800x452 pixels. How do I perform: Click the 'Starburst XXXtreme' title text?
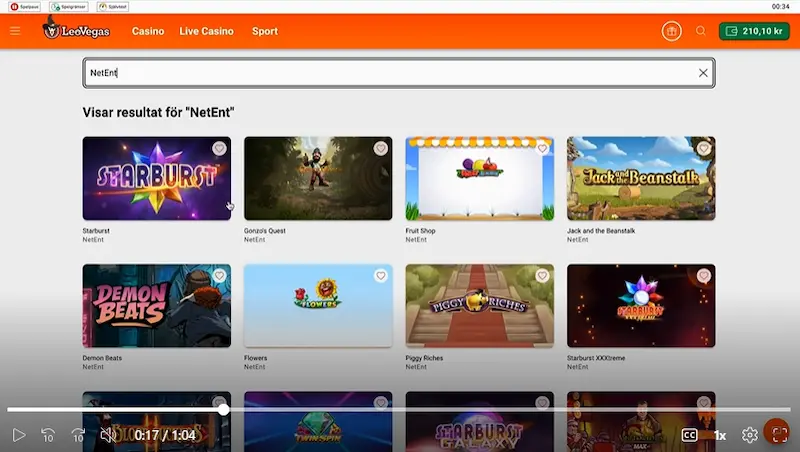point(596,358)
